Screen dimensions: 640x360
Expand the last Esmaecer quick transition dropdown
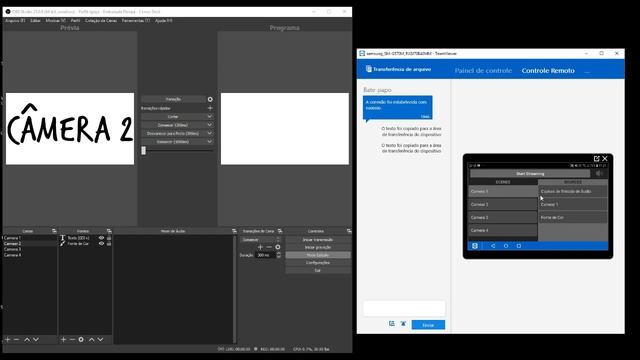(210, 142)
